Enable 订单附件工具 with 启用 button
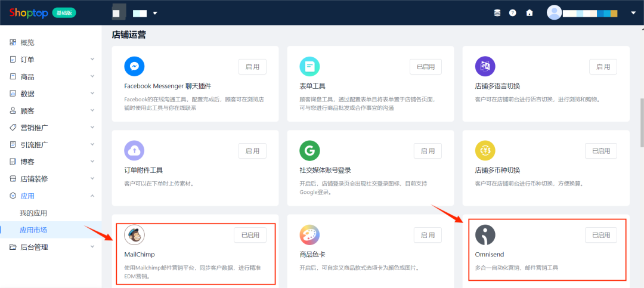Screen dimensions: 644x288 click(252, 151)
